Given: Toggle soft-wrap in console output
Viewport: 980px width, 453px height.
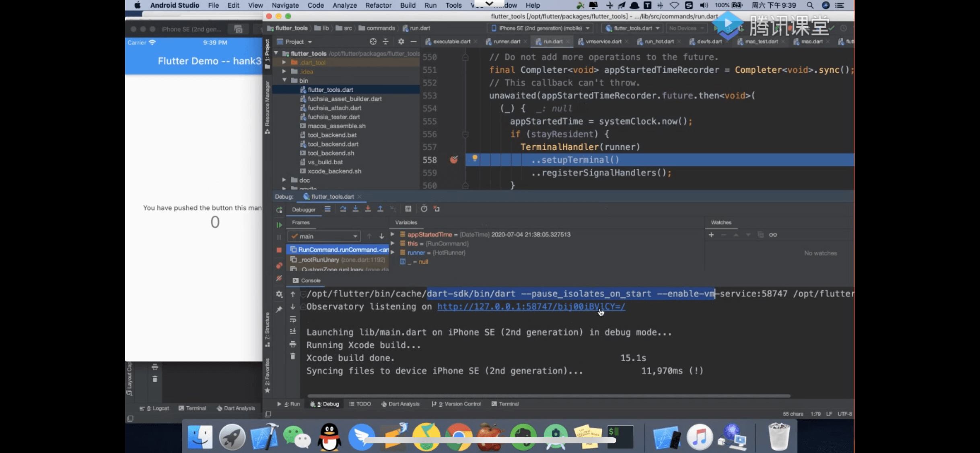Looking at the screenshot, I should [x=293, y=319].
